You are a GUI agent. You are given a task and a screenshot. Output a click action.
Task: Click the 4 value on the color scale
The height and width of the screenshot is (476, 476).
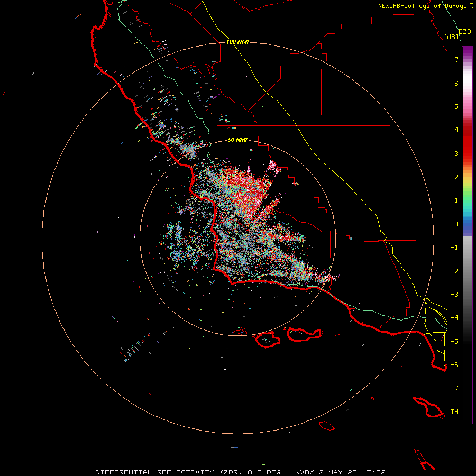tap(456, 130)
